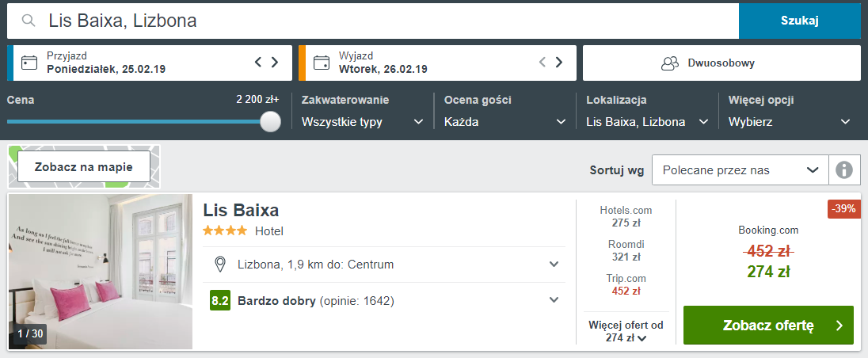868x358 pixels.
Task: Expand the Lizbona distance details row
Action: pyautogui.click(x=384, y=265)
